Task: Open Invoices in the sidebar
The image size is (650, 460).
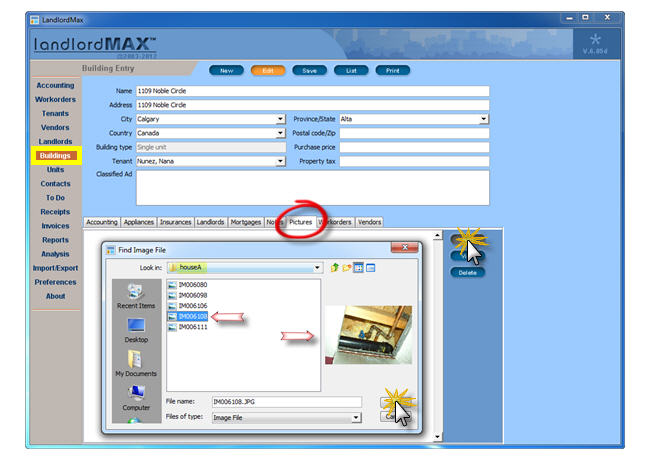Action: [55, 226]
